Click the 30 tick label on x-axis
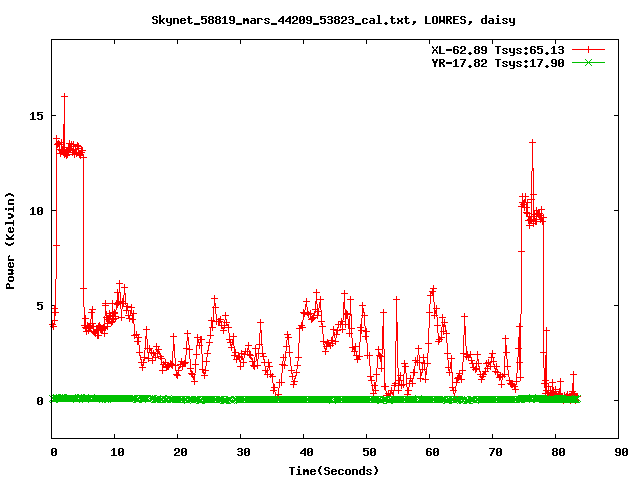This screenshot has width=640, height=480. click(x=242, y=452)
